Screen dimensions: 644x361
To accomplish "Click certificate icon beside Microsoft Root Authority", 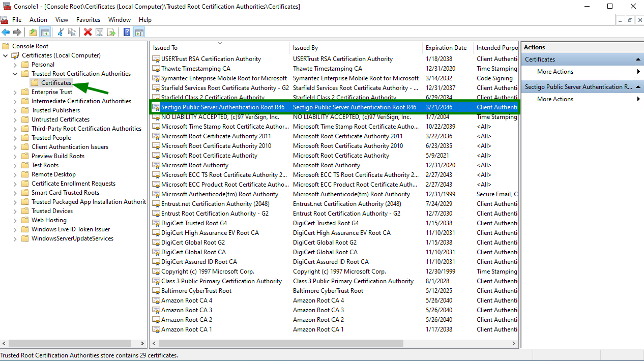I will [x=156, y=165].
